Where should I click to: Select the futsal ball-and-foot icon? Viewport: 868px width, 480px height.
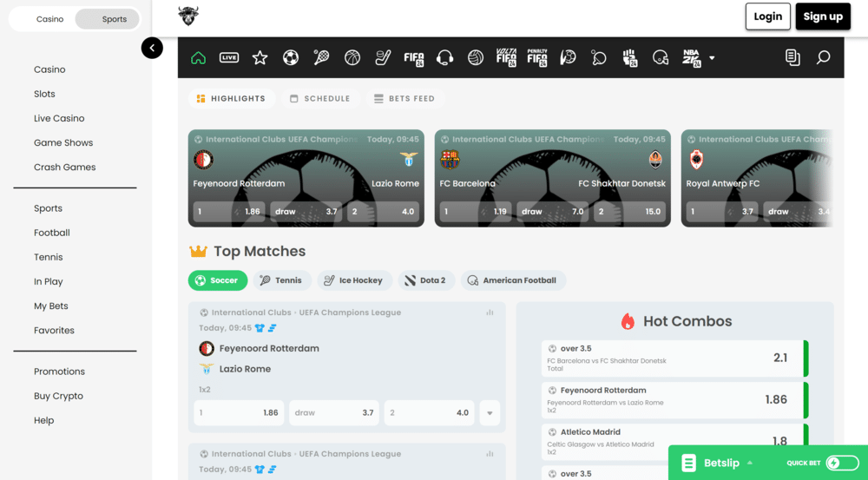[x=568, y=57]
